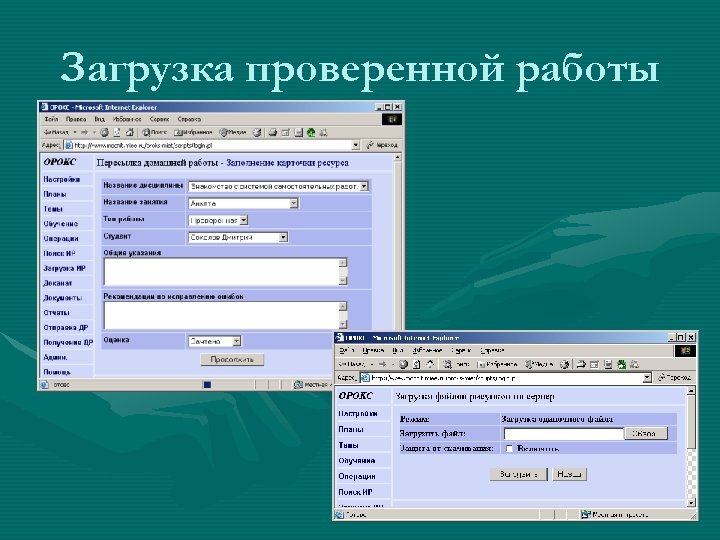
Task: Expand address bar dropdown in lower window
Action: click(647, 377)
